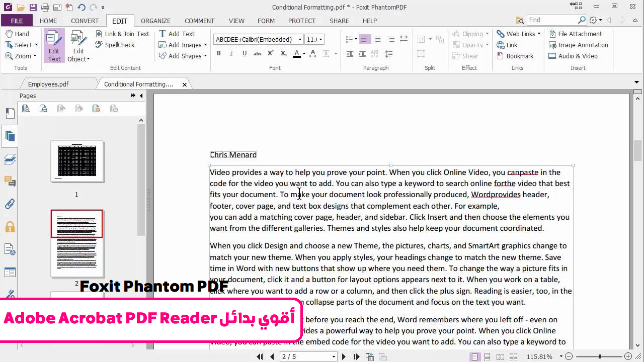Image resolution: width=644 pixels, height=362 pixels.
Task: Open the Comments side panel
Action: click(10, 182)
